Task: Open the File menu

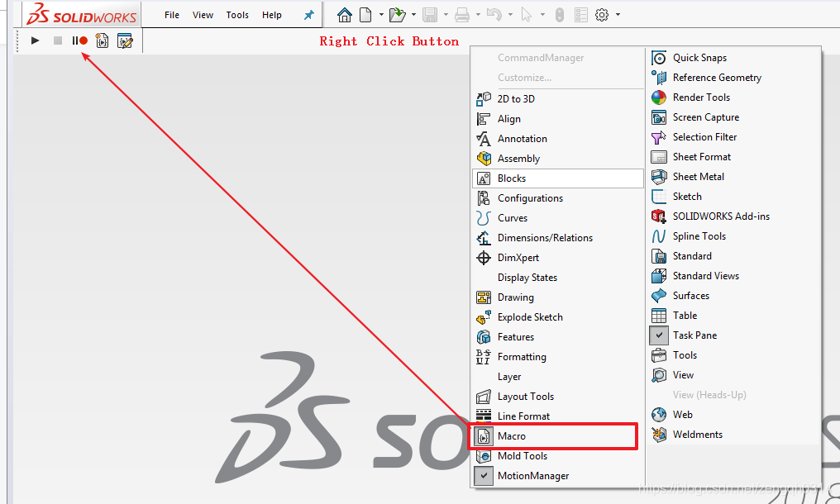Action: coord(172,15)
